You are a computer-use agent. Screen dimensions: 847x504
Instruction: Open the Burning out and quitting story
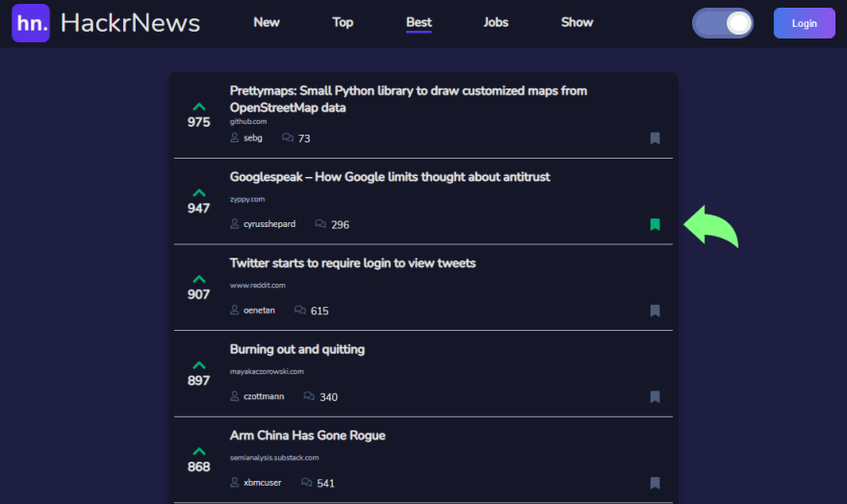point(297,350)
